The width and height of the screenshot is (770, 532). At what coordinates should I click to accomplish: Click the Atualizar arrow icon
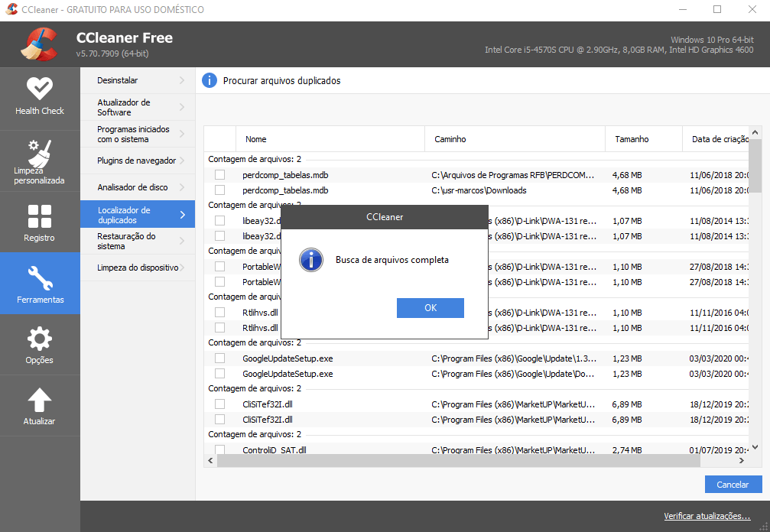(x=39, y=400)
